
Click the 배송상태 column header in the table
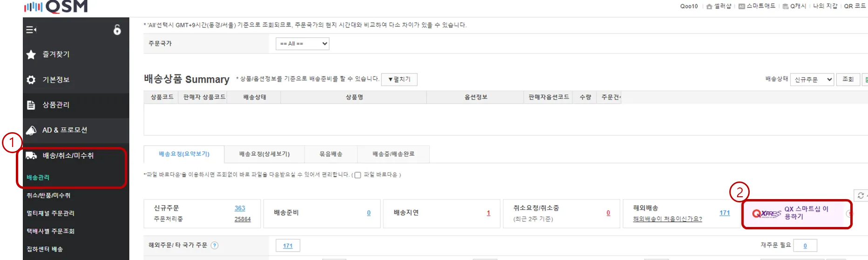[x=255, y=97]
